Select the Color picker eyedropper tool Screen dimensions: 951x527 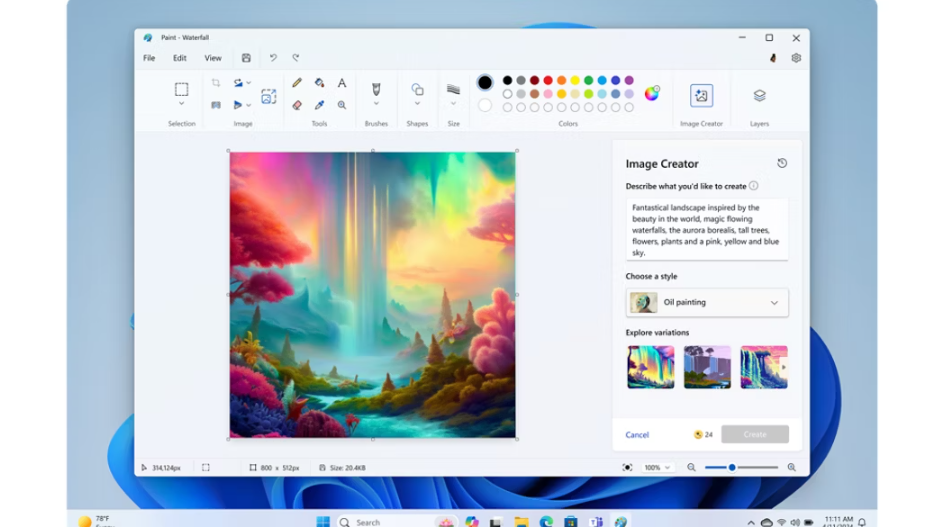pyautogui.click(x=319, y=105)
